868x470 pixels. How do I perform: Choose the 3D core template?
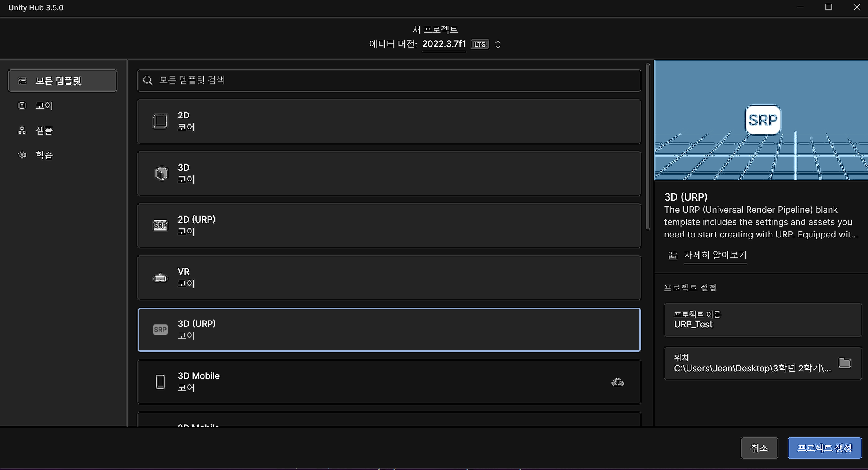click(x=389, y=173)
